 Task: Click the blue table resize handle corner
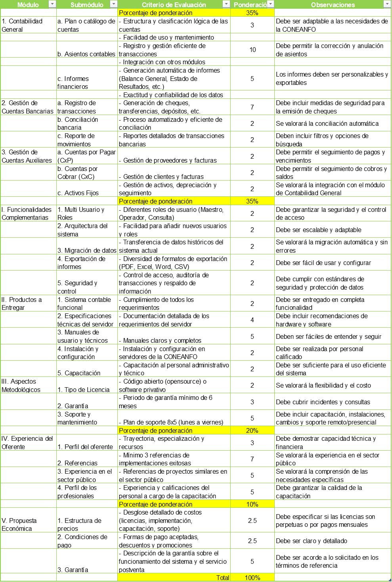coord(390,580)
